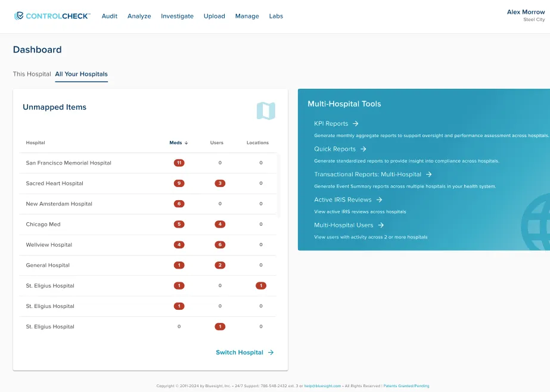This screenshot has height=392, width=550.
Task: Click New Amsterdam meds badge 6
Action: point(179,204)
